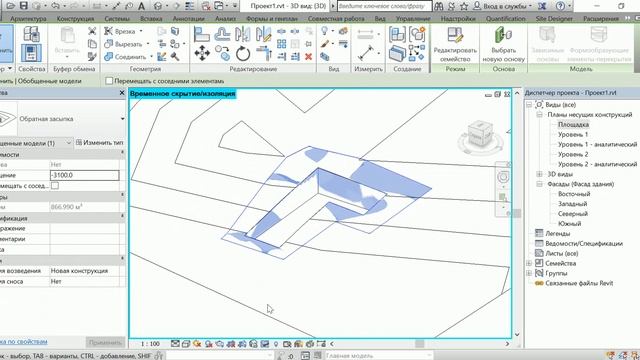Activate the Move tool with four arrows
This screenshot has height=360, width=640.
[202, 53]
